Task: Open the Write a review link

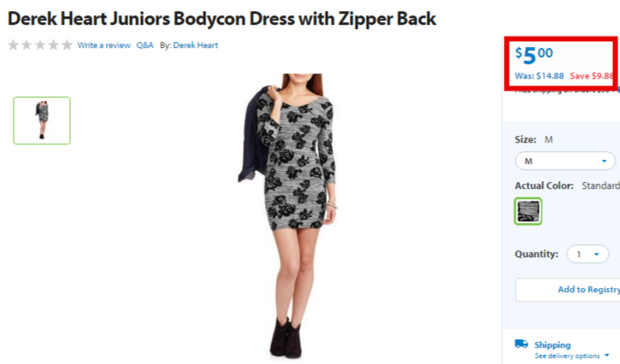Action: 104,45
